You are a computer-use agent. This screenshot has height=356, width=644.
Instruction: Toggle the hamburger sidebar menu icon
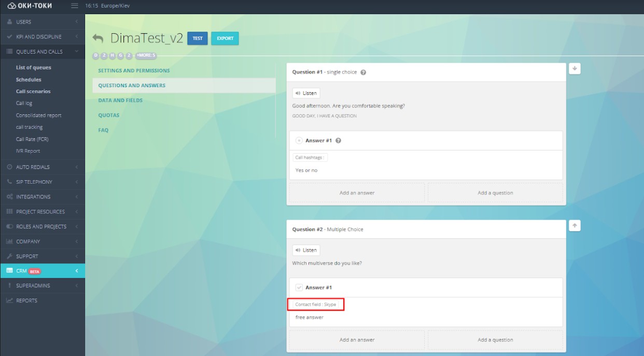click(x=75, y=6)
